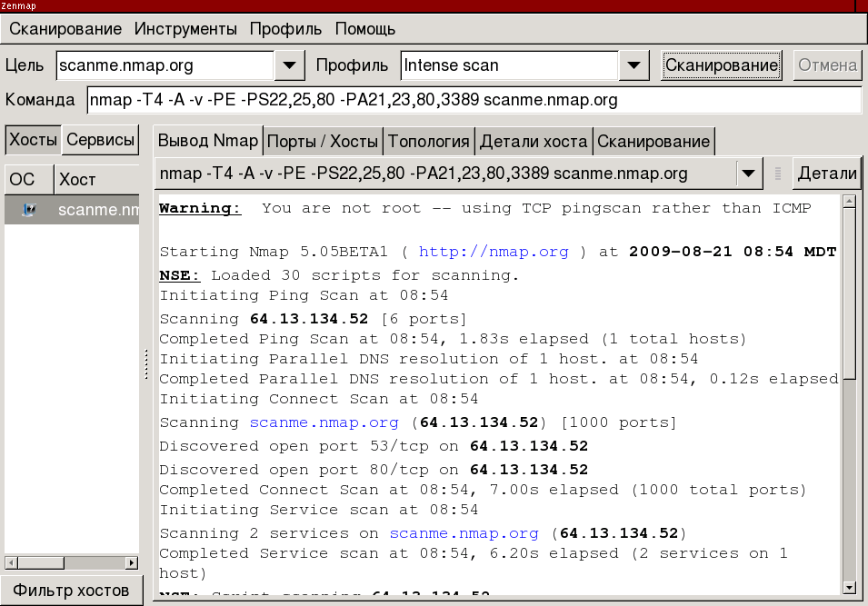Click the host list horizontal scrollbar thumb

click(41, 562)
